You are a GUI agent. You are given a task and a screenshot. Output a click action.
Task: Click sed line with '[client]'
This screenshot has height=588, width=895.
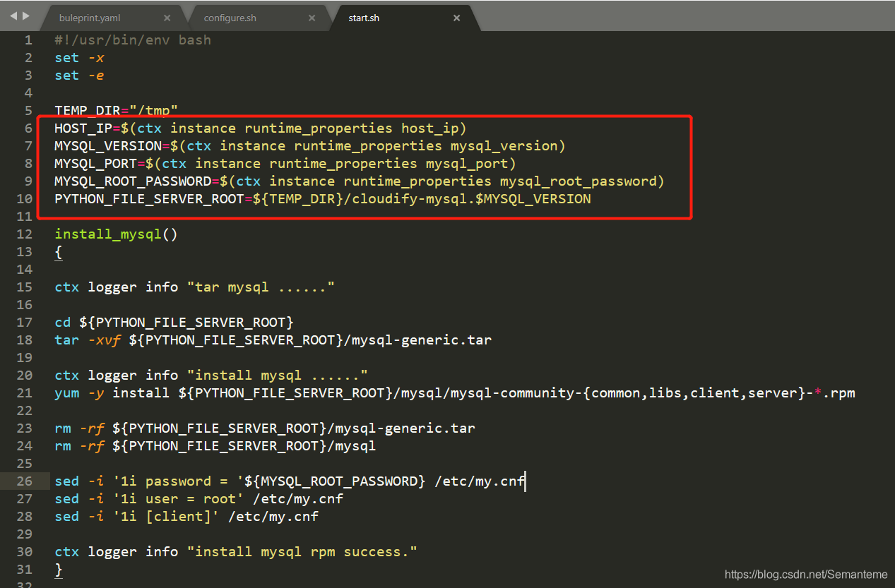coord(186,517)
